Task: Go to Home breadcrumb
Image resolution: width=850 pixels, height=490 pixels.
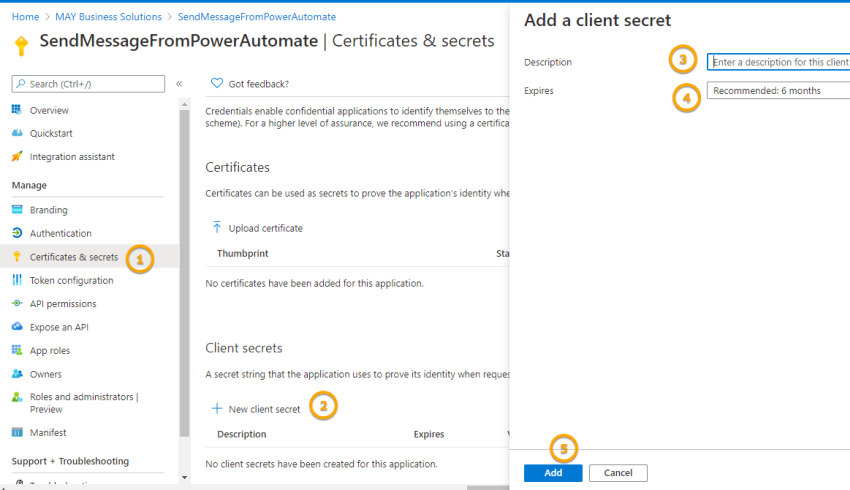Action: pos(25,17)
